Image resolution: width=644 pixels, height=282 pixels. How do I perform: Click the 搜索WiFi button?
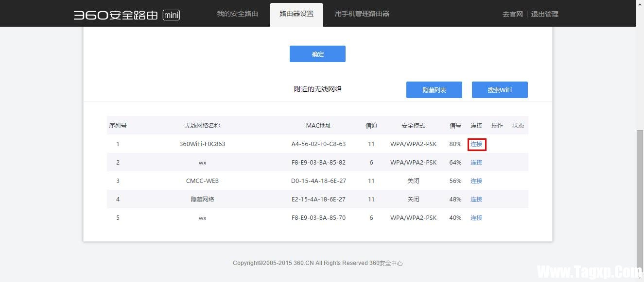pyautogui.click(x=500, y=90)
